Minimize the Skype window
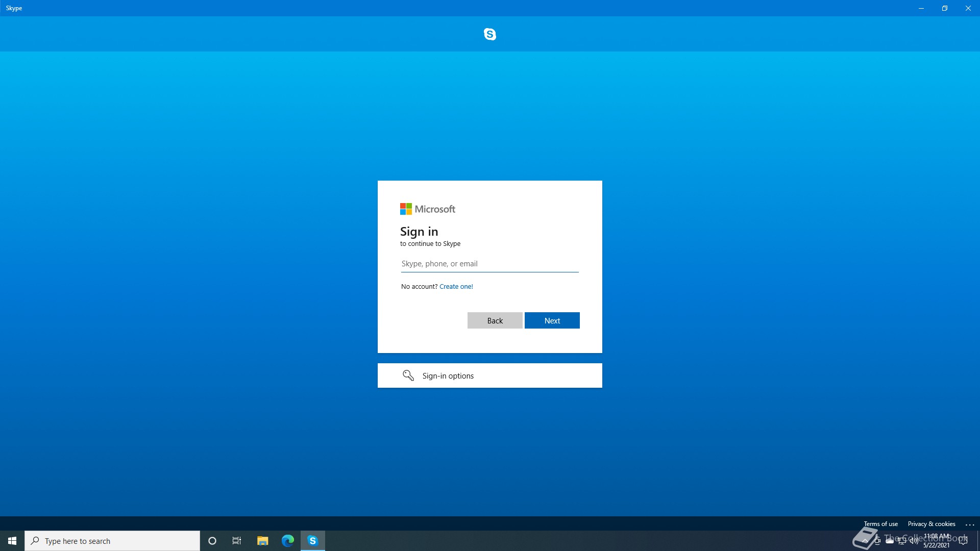 (x=921, y=8)
